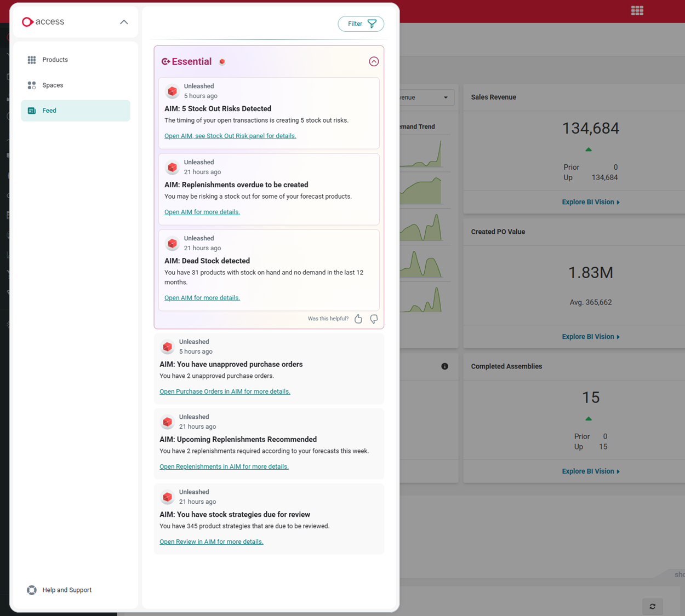685x616 pixels.
Task: Click the Unleashed logo on the stock out notification
Action: (x=172, y=91)
